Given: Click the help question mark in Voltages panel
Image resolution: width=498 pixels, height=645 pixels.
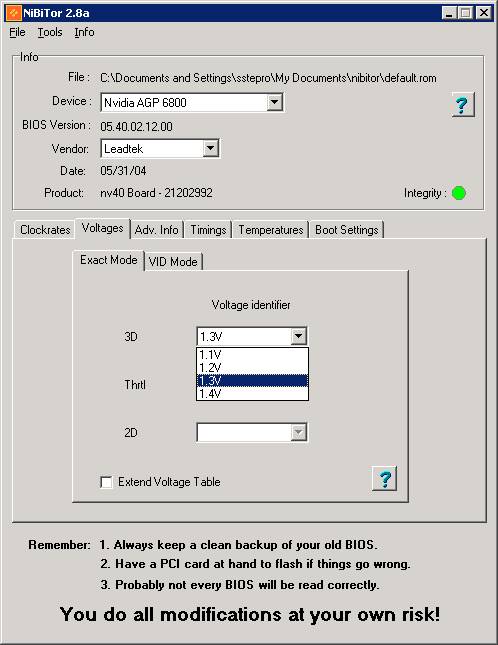Looking at the screenshot, I should [384, 478].
